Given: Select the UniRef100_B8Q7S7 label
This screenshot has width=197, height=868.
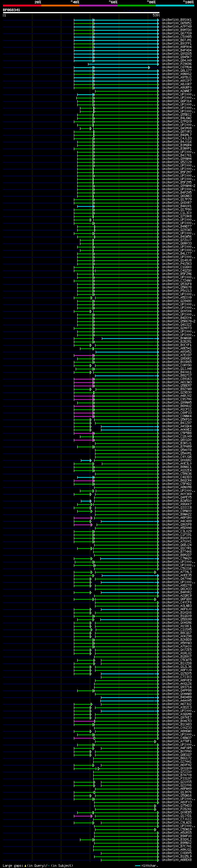Looking at the screenshot, I should pos(176,376).
